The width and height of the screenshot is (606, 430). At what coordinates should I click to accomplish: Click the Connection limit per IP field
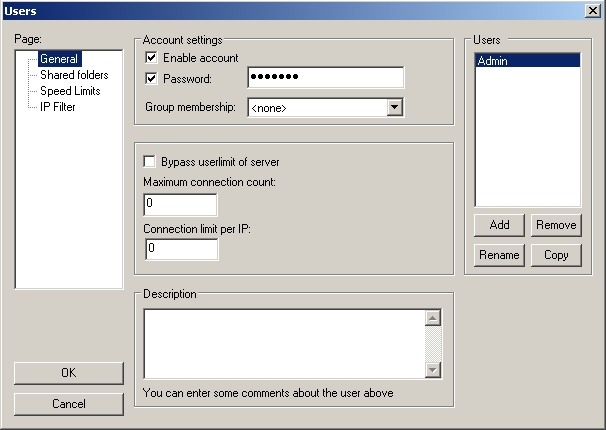tap(180, 249)
